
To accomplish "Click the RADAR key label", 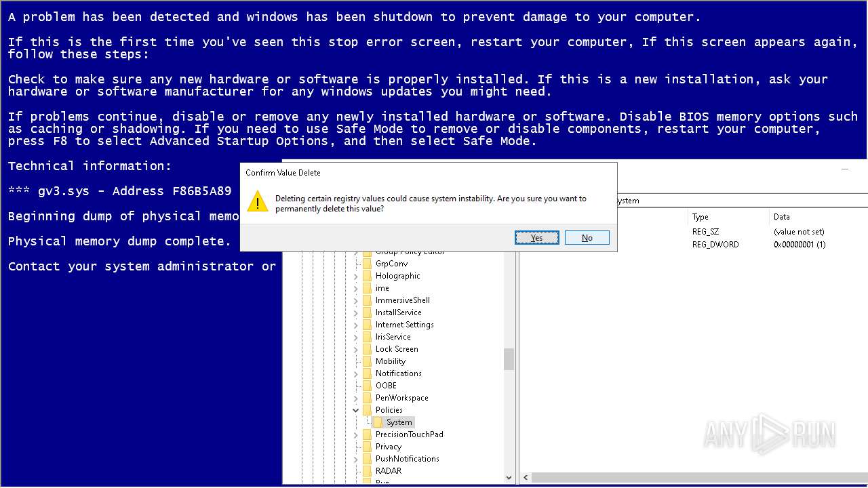I will pos(389,471).
